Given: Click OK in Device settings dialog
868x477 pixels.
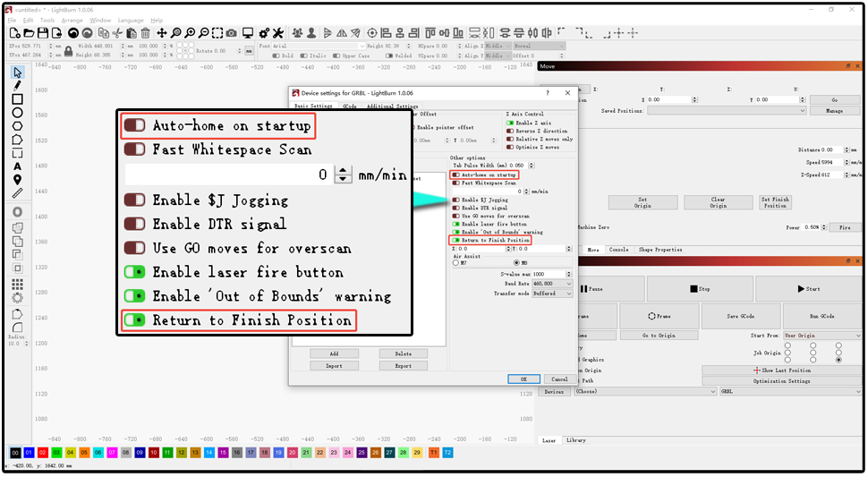Looking at the screenshot, I should coord(523,379).
